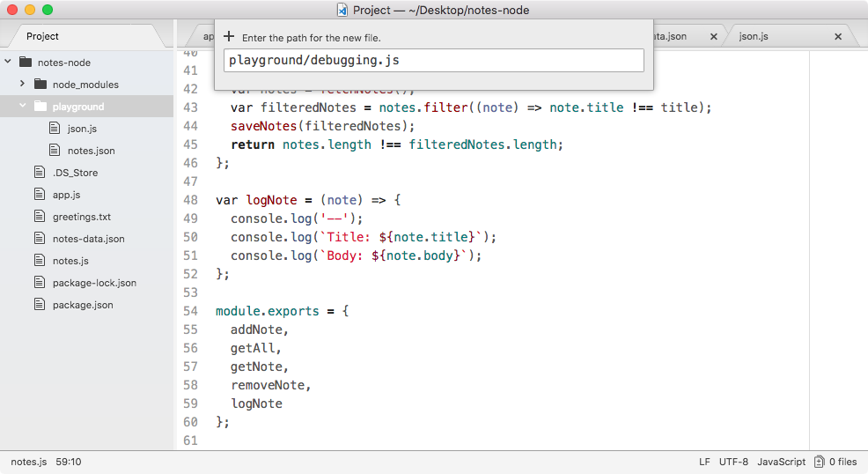The width and height of the screenshot is (868, 474).
Task: Open app.js from the tree view
Action: (66, 195)
